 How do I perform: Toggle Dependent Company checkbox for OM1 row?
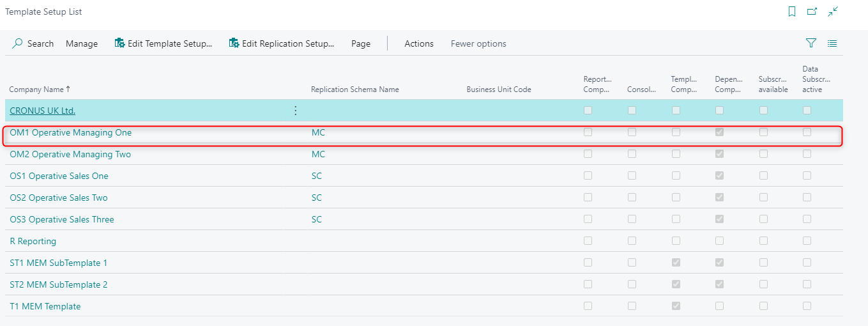click(x=720, y=132)
